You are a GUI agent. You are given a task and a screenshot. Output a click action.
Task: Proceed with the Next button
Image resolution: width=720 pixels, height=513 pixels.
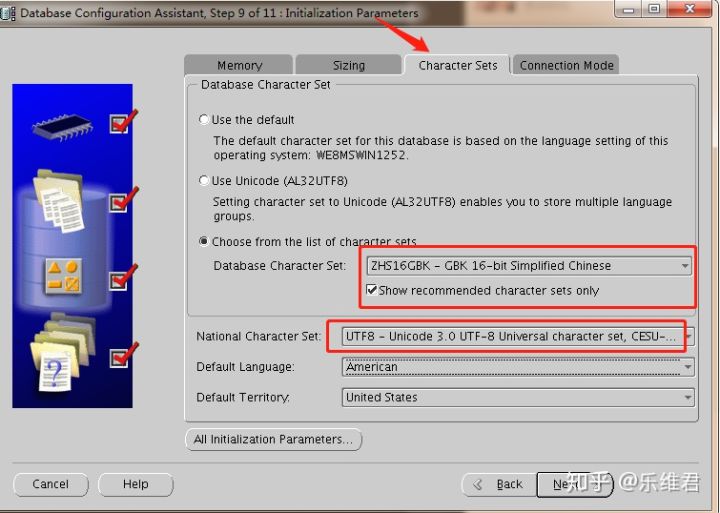point(574,485)
